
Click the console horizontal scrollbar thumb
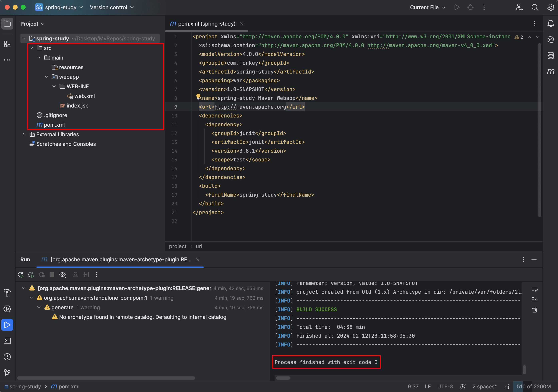pyautogui.click(x=283, y=378)
